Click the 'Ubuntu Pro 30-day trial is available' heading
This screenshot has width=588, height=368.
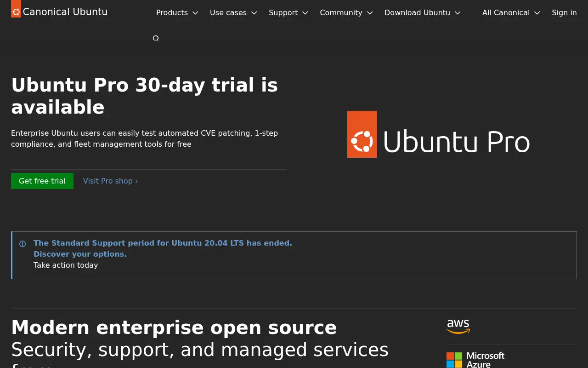[x=144, y=96]
